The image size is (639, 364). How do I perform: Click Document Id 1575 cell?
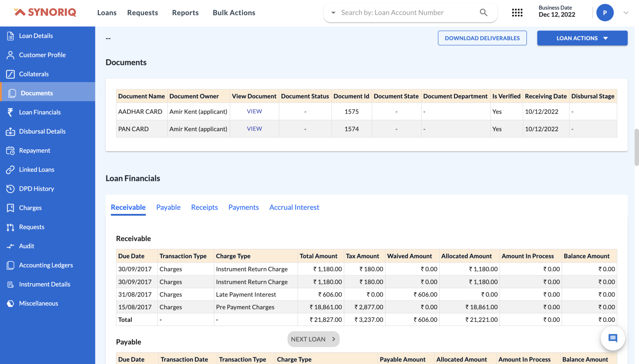tap(351, 112)
